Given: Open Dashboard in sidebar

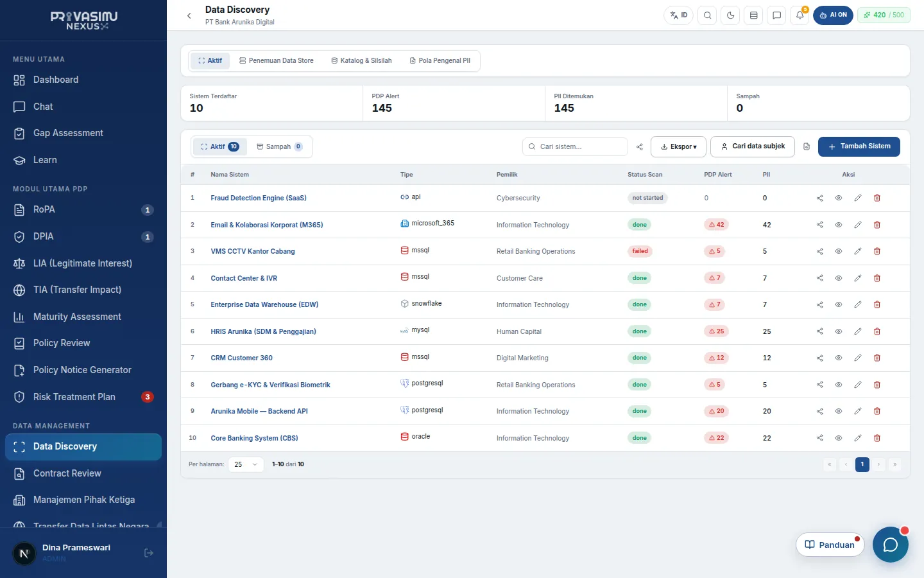Looking at the screenshot, I should [83, 80].
